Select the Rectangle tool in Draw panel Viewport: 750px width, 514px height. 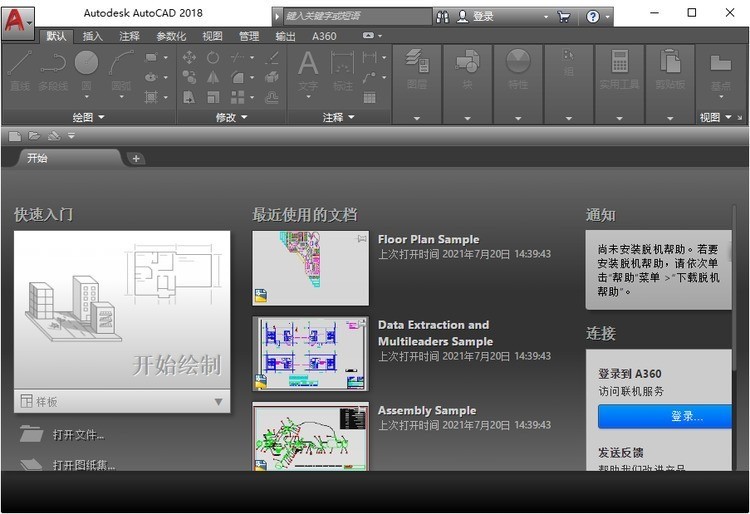151,57
